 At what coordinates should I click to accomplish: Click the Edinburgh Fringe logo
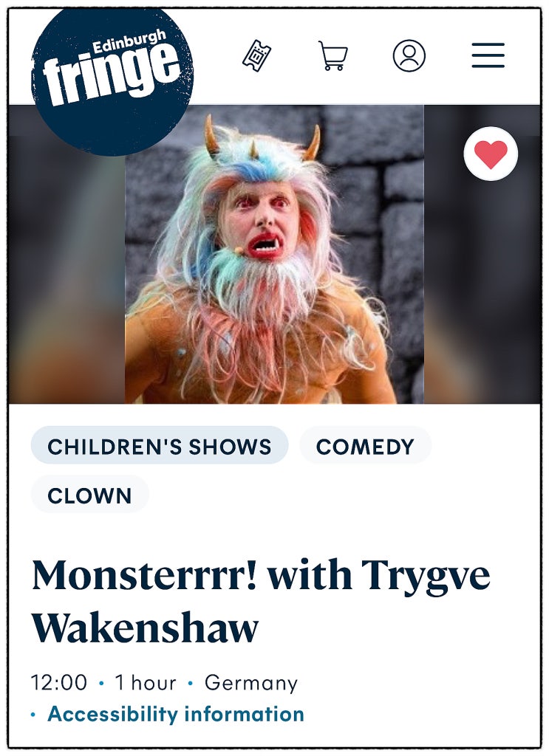[112, 80]
